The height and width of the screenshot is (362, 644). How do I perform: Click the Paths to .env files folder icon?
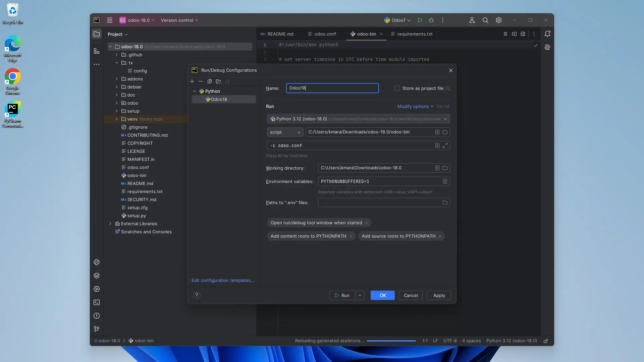(x=445, y=202)
